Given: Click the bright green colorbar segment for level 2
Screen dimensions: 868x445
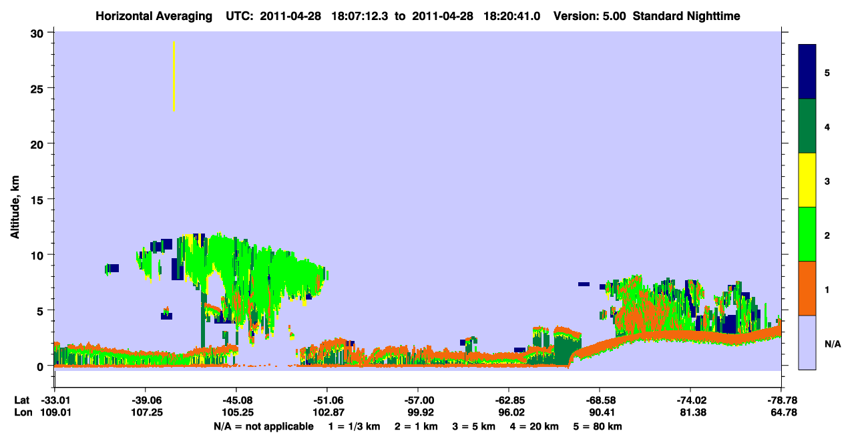Looking at the screenshot, I should pyautogui.click(x=807, y=234).
